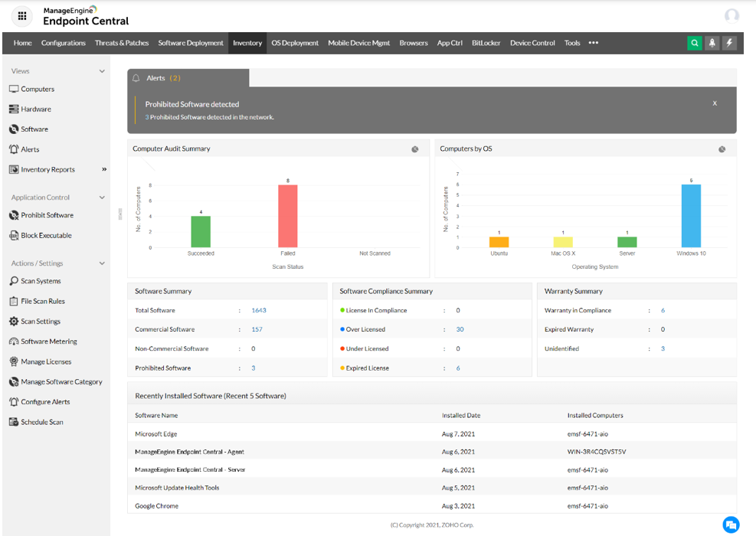The height and width of the screenshot is (536, 756).
Task: Open Unidentified warranty count 3
Action: tap(663, 348)
